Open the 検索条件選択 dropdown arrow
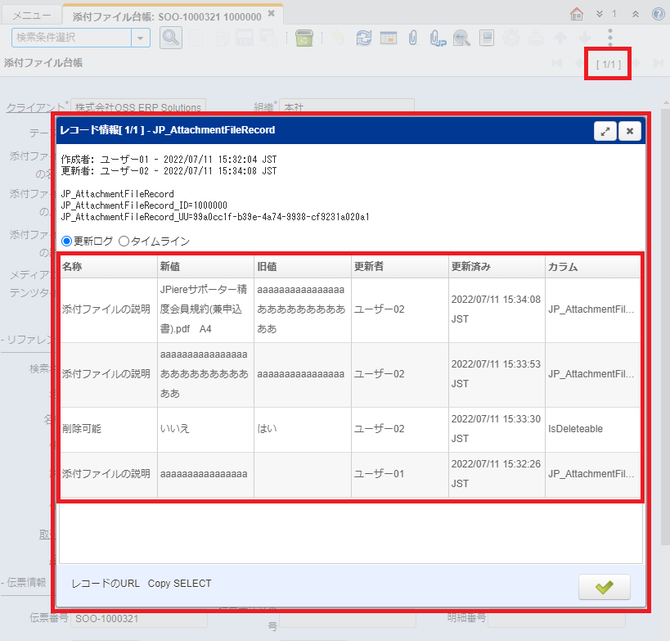Image resolution: width=670 pixels, height=641 pixels. click(x=140, y=38)
